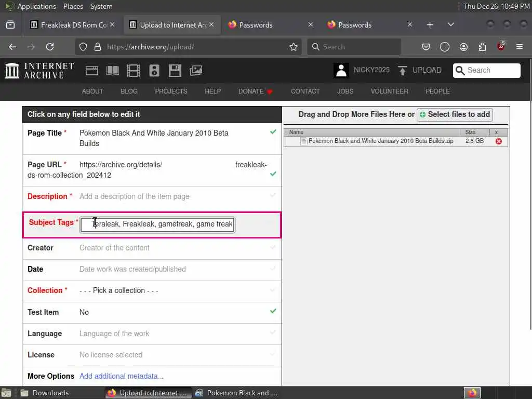Close the Freakleak DS Rom tab
The height and width of the screenshot is (399, 532).
(112, 25)
